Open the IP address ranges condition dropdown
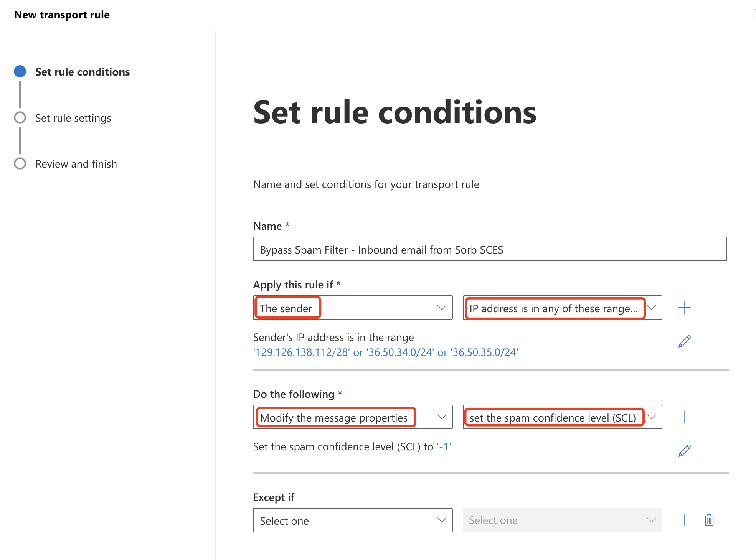Screen dimensions: 756x560 pyautogui.click(x=563, y=308)
